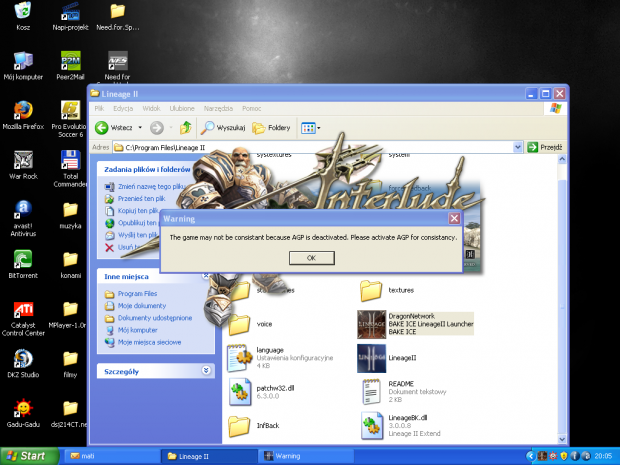Select the LineageBK.dll file
Screen dimensions: 620x465
(401, 426)
